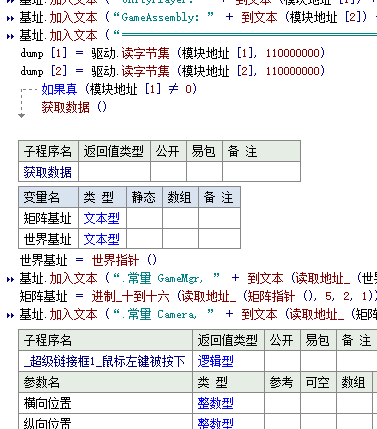Select the 横向位置 parameter name cell
The image size is (377, 429).
tap(105, 403)
